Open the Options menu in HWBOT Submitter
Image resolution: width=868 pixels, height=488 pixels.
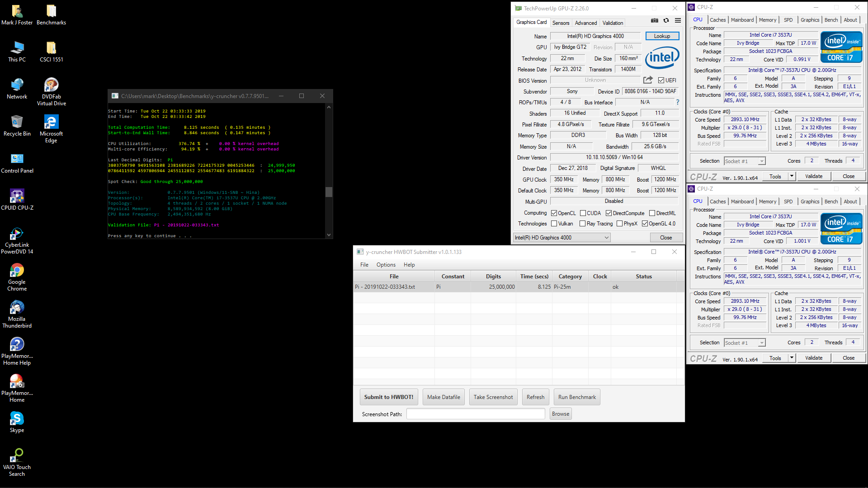[386, 265]
